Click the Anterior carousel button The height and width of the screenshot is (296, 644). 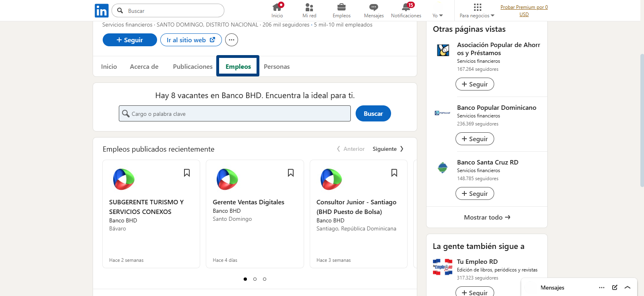[x=351, y=149]
